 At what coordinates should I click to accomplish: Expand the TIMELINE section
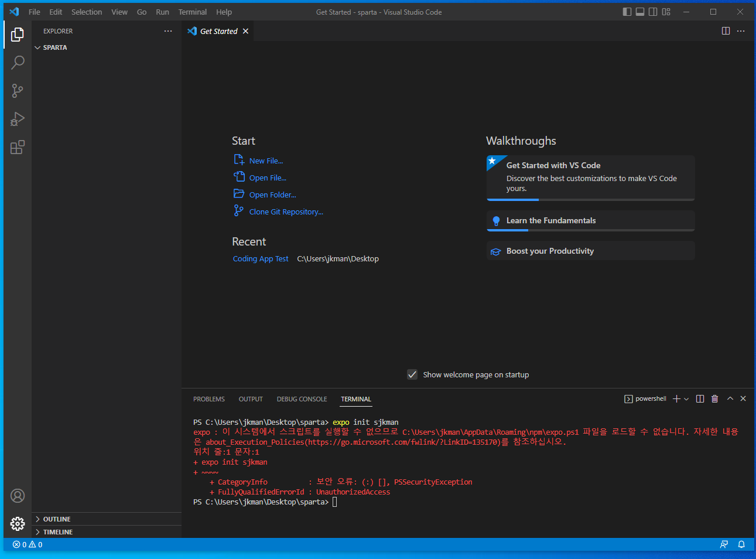(x=107, y=532)
